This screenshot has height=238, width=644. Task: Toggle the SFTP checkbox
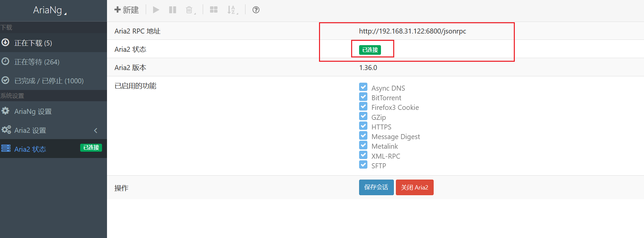pos(363,165)
